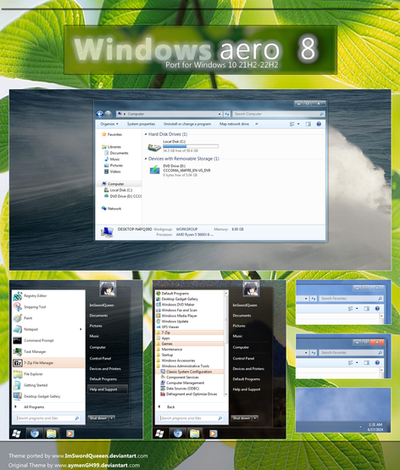The width and height of the screenshot is (400, 470).
Task: Open Windows DVD Maker in All Programs
Action: point(178,305)
